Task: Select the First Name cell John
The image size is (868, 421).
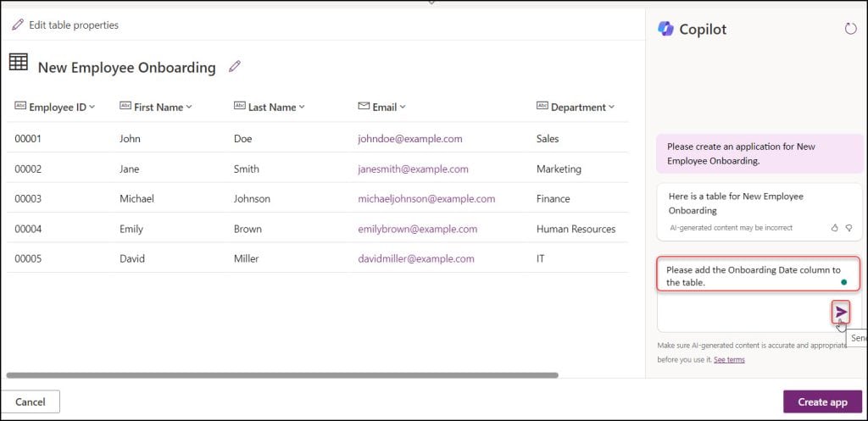Action: tap(130, 139)
